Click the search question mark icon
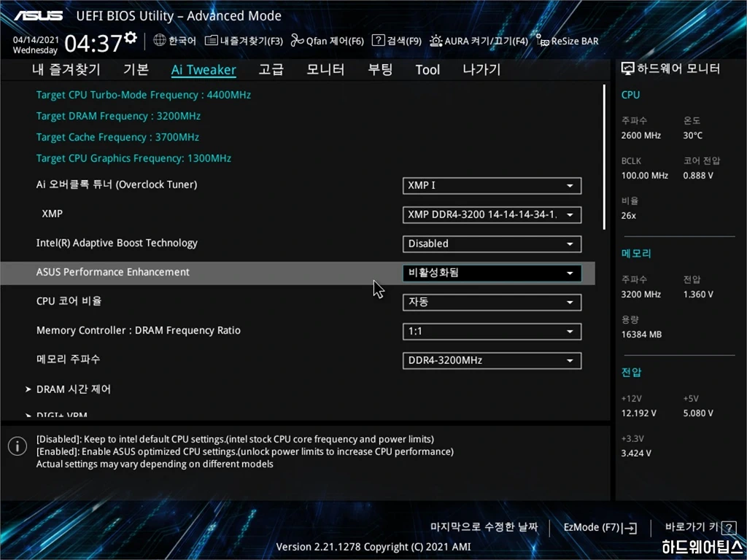 point(378,41)
